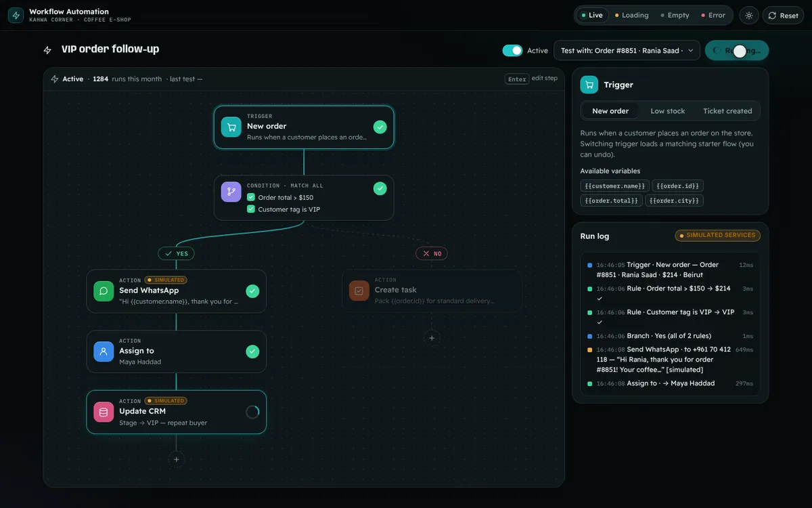The width and height of the screenshot is (812, 508).
Task: Click the shopping cart icon on New order node
Action: tap(231, 127)
